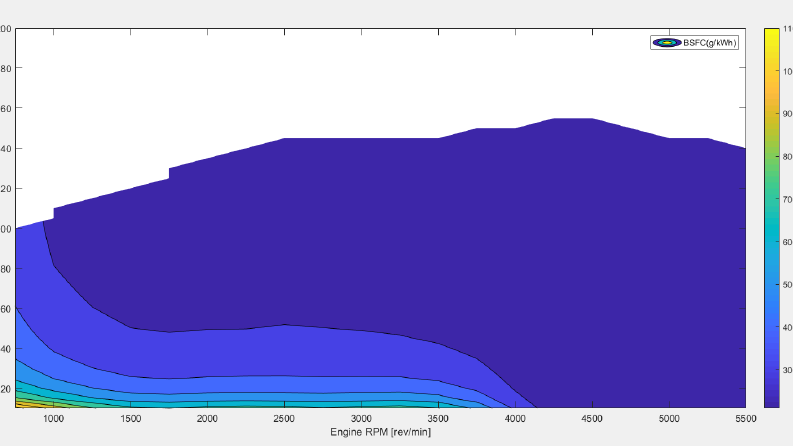The height and width of the screenshot is (446, 793).
Task: Click the 2000 tick label on RPM axis
Action: (207, 418)
